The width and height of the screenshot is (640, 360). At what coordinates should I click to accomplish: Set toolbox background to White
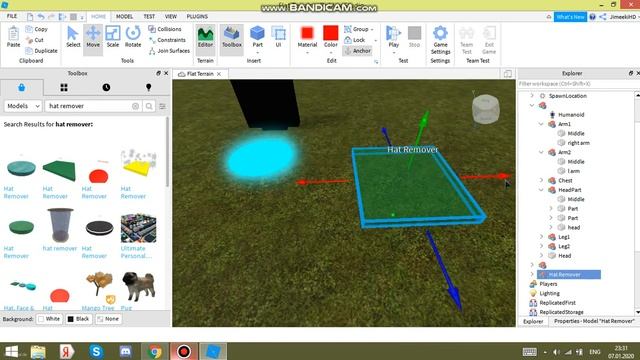(49, 319)
